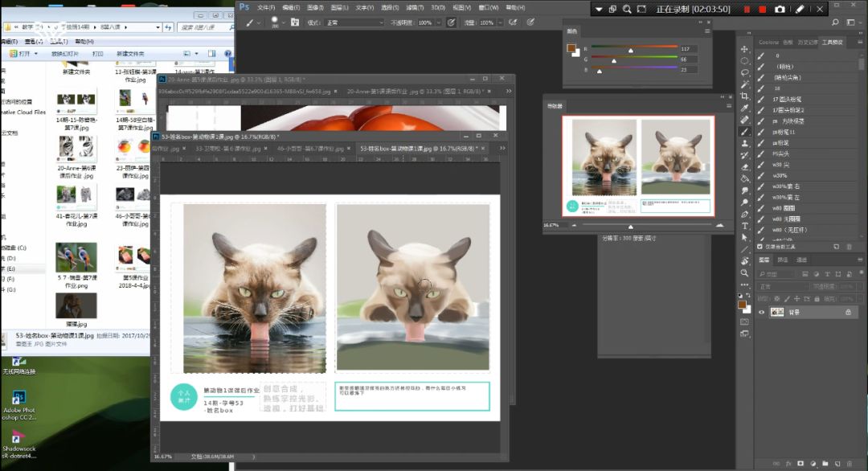Viewport: 868px width, 471px height.
Task: Open the brush blending mode dropdown 正常
Action: pyautogui.click(x=344, y=23)
